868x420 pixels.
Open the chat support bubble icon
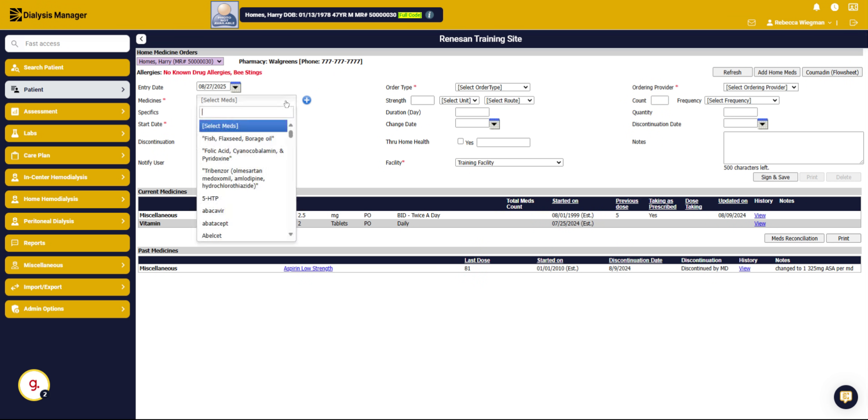[x=846, y=397]
